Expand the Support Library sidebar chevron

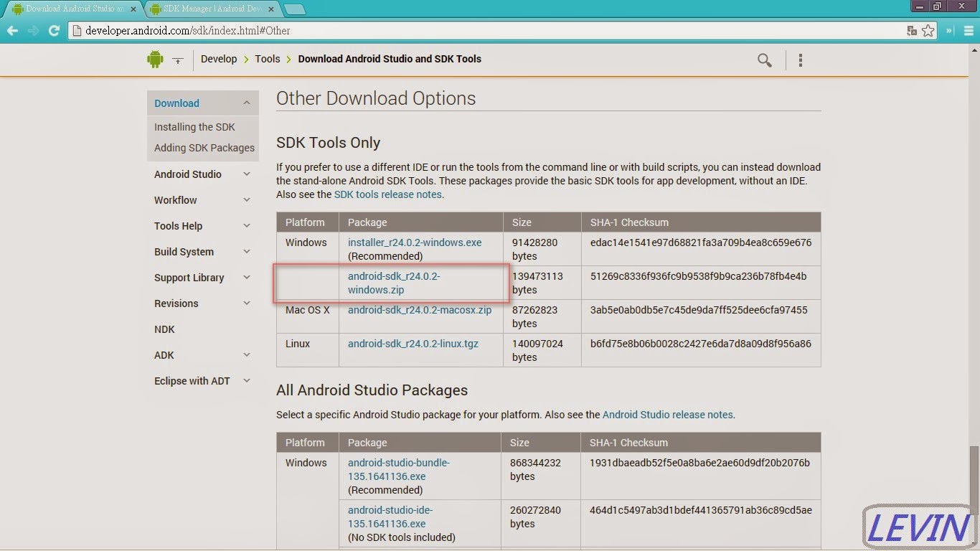point(246,278)
